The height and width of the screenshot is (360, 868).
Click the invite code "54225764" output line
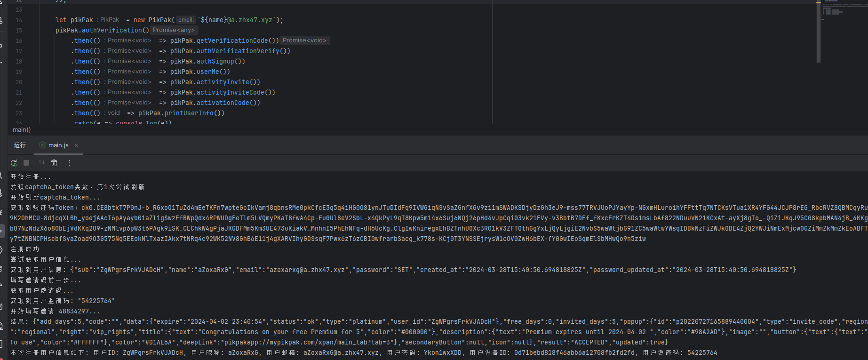[63, 301]
